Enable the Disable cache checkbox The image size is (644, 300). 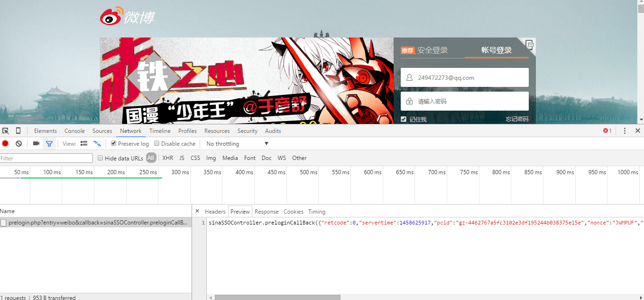(x=157, y=144)
